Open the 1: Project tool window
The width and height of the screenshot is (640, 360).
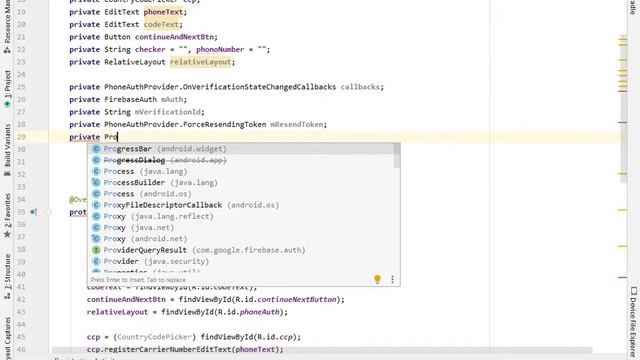(x=7, y=89)
